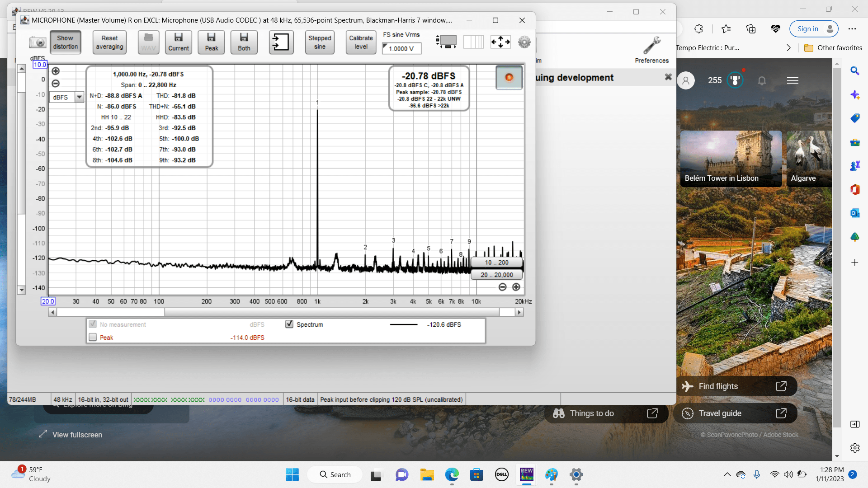Zoom in vertical axis with plus icon
Image resolution: width=868 pixels, height=488 pixels.
56,71
